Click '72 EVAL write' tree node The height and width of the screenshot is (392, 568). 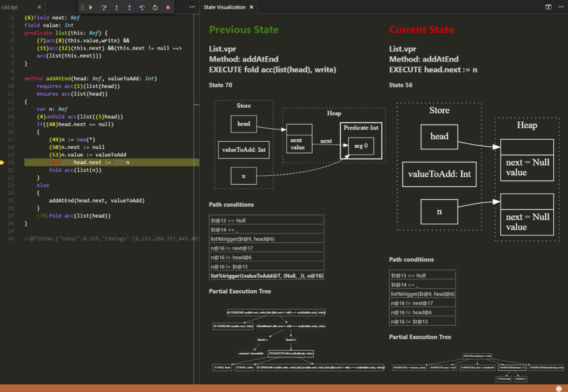pos(245,367)
